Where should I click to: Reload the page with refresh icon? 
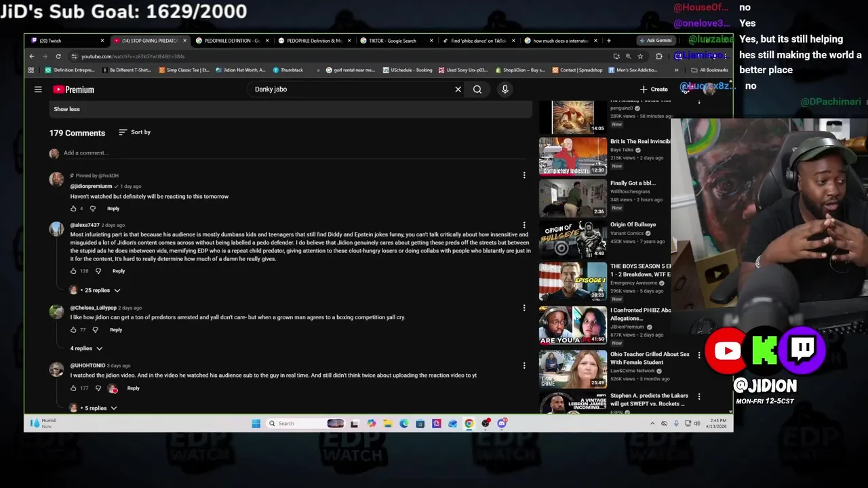pyautogui.click(x=58, y=56)
